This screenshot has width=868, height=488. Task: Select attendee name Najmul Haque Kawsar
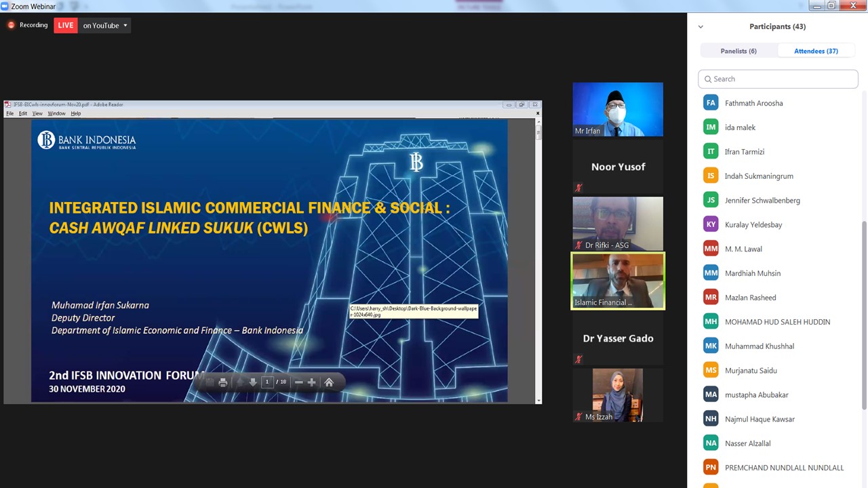(x=759, y=420)
